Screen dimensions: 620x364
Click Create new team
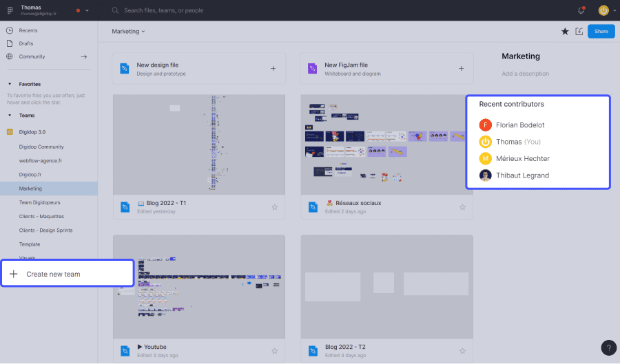[68, 273]
